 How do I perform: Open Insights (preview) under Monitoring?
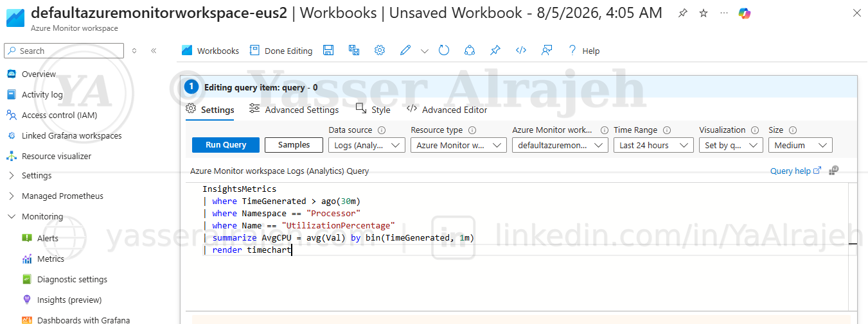point(69,300)
